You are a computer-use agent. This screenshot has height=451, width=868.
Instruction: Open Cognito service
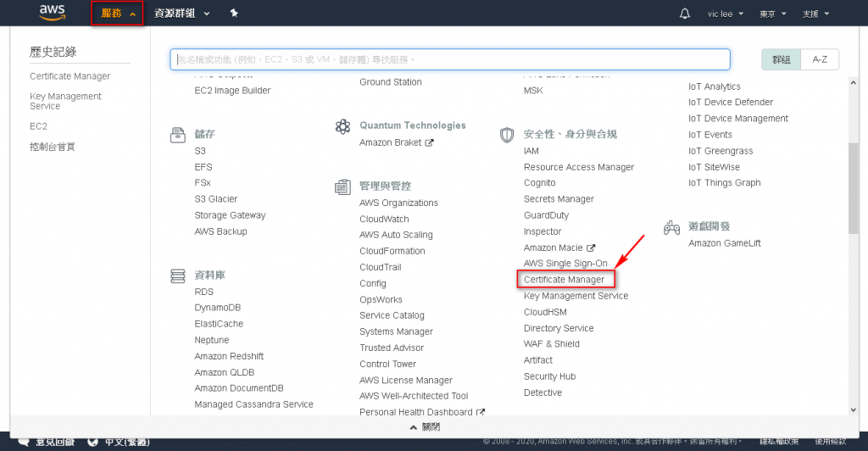pyautogui.click(x=539, y=182)
